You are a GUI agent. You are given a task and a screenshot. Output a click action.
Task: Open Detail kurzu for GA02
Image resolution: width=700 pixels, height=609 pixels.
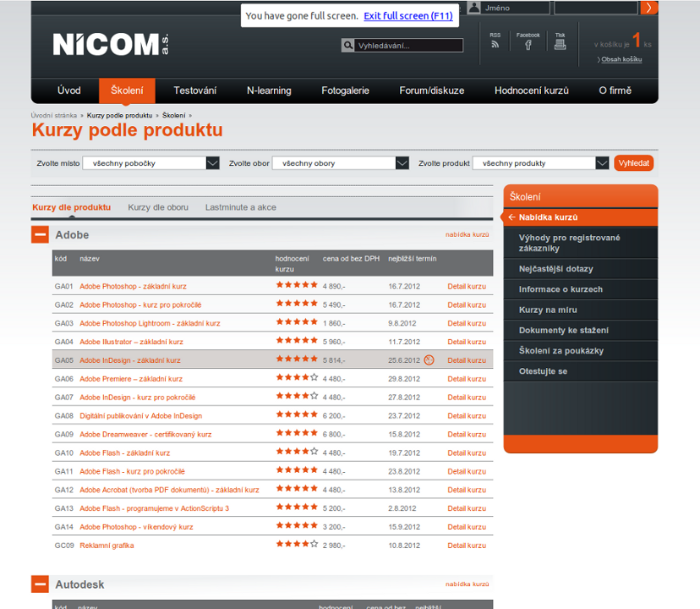(467, 304)
